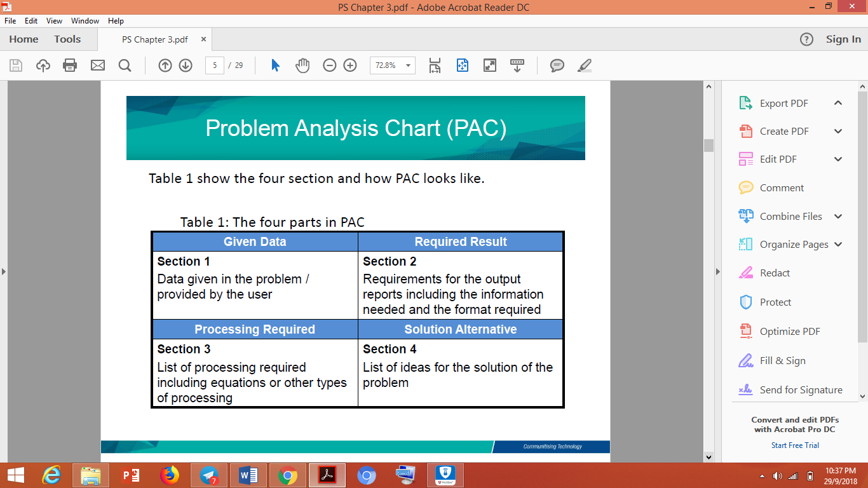Image resolution: width=868 pixels, height=488 pixels.
Task: Open the Comment annotation bubble
Action: tap(557, 65)
